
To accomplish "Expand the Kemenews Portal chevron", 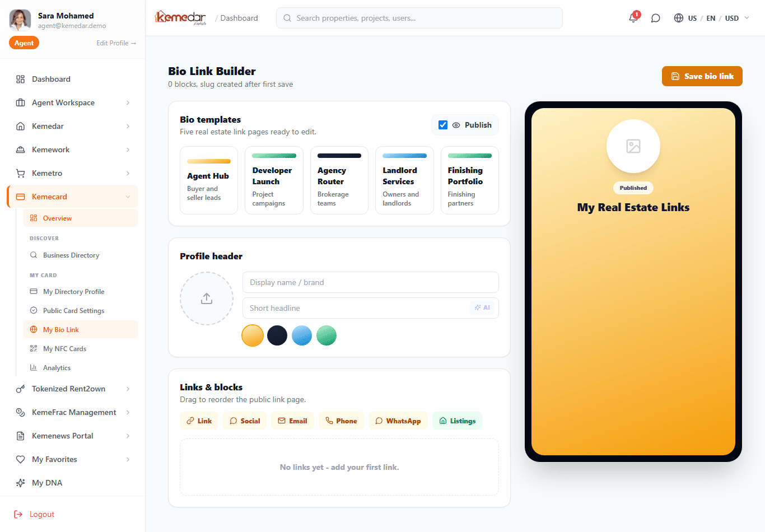I will 128,436.
